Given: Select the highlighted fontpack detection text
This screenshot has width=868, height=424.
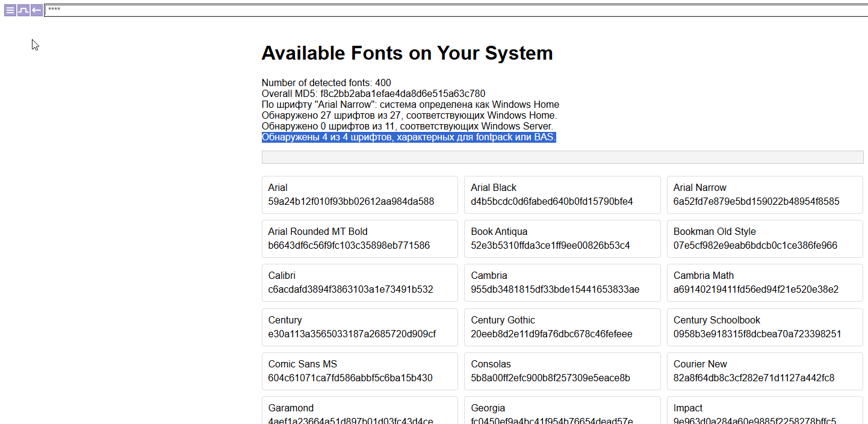Looking at the screenshot, I should [x=408, y=137].
